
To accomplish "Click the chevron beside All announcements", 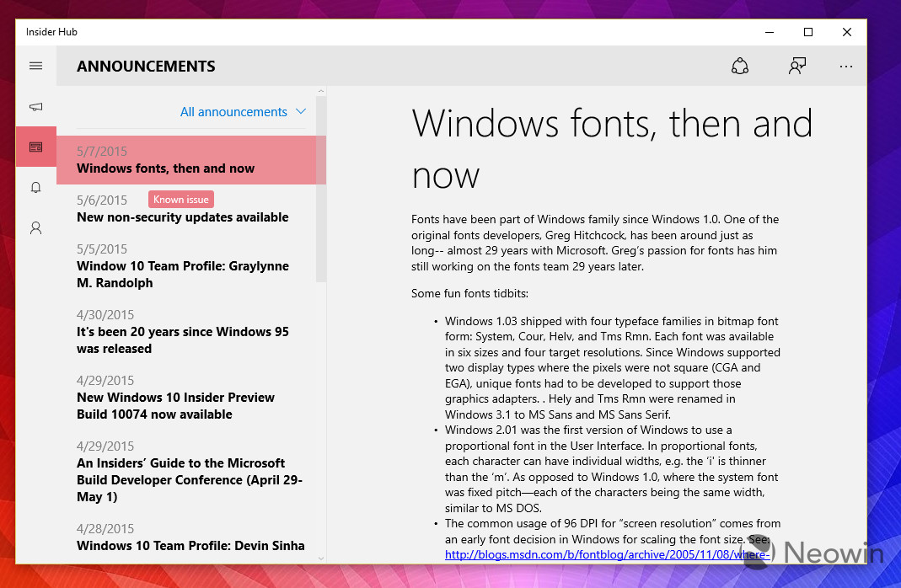I will 301,111.
